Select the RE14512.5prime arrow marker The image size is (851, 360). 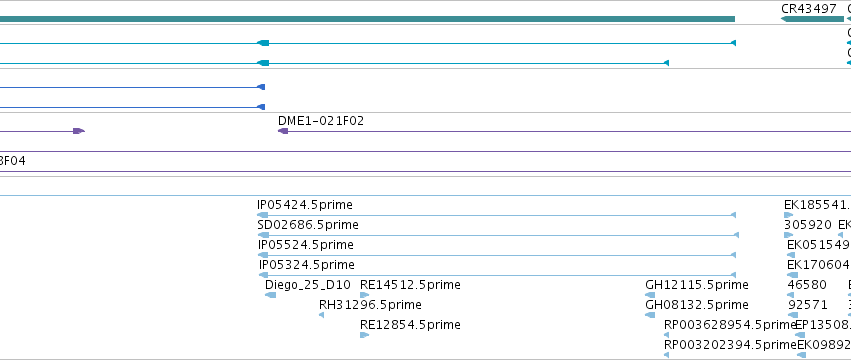coord(364,295)
